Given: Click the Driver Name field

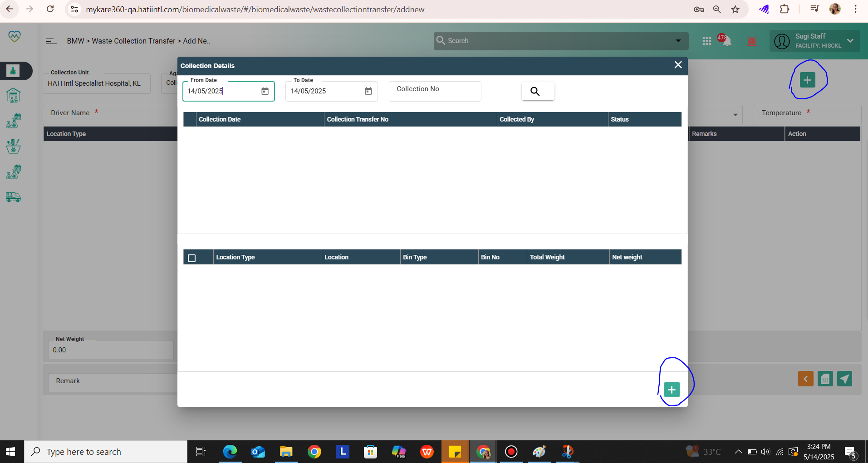Looking at the screenshot, I should [110, 115].
